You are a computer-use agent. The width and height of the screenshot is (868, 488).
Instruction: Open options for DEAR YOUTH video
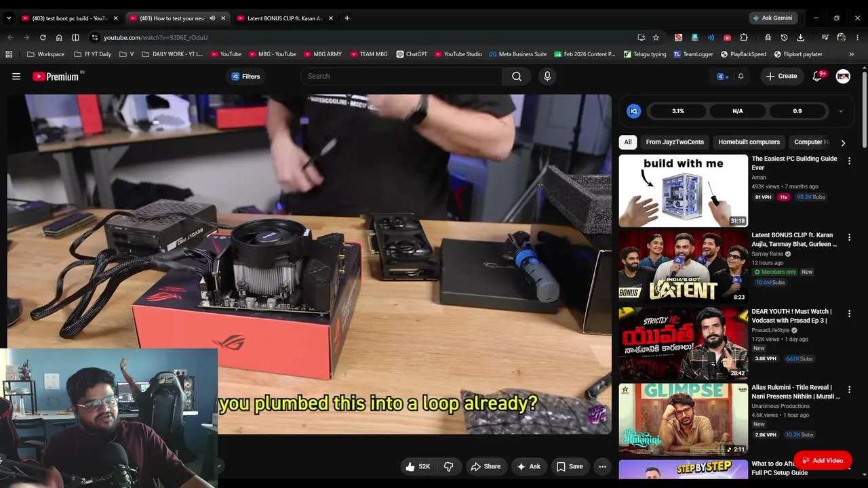[849, 314]
